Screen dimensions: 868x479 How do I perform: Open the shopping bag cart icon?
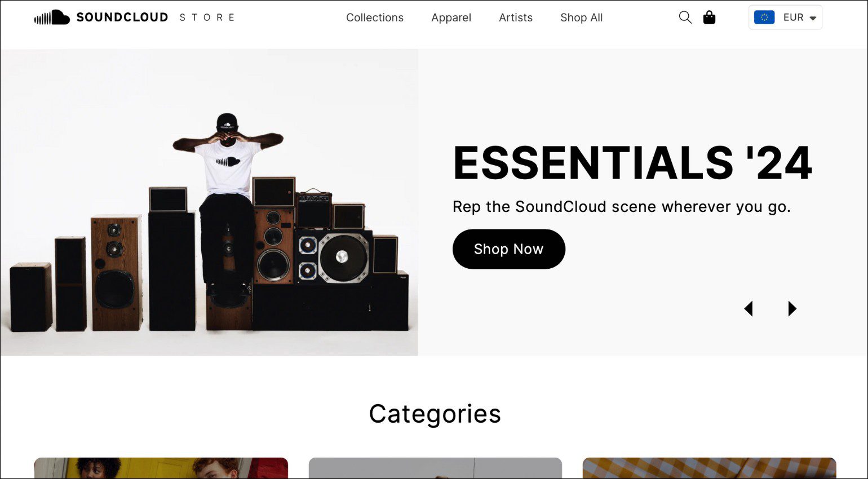[x=709, y=17]
